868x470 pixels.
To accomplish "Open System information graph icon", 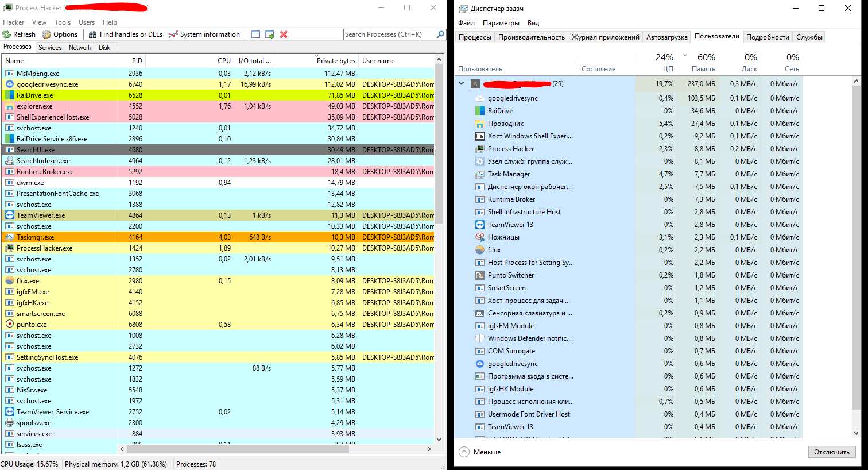I will pos(173,34).
